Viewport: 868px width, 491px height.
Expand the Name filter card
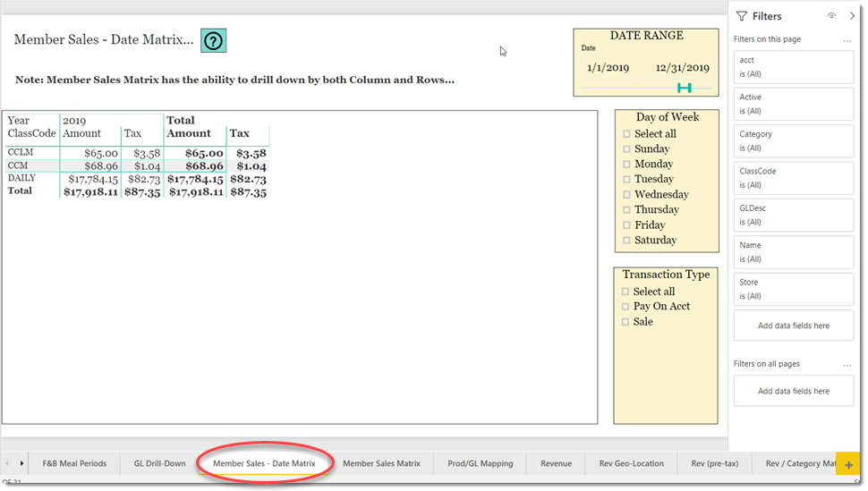pos(793,252)
